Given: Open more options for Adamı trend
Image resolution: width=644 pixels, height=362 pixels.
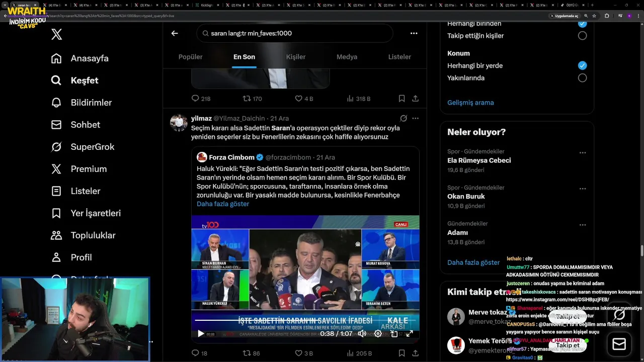Looking at the screenshot, I should (582, 225).
